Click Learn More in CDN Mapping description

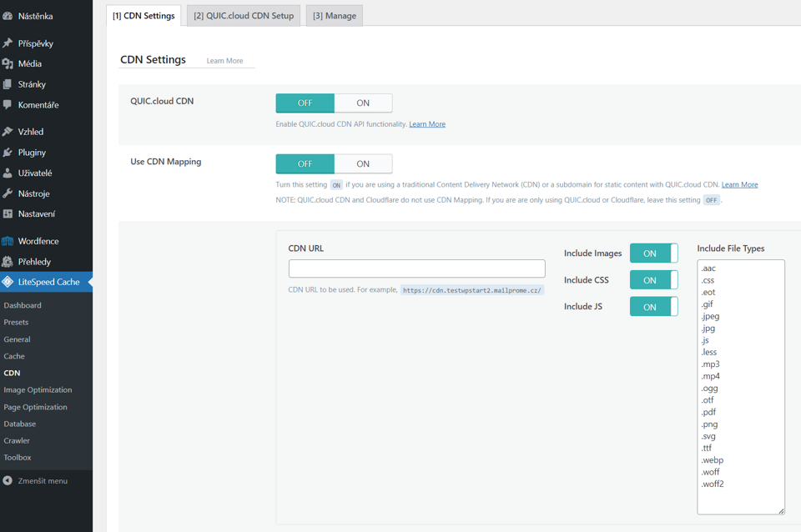[x=740, y=184]
